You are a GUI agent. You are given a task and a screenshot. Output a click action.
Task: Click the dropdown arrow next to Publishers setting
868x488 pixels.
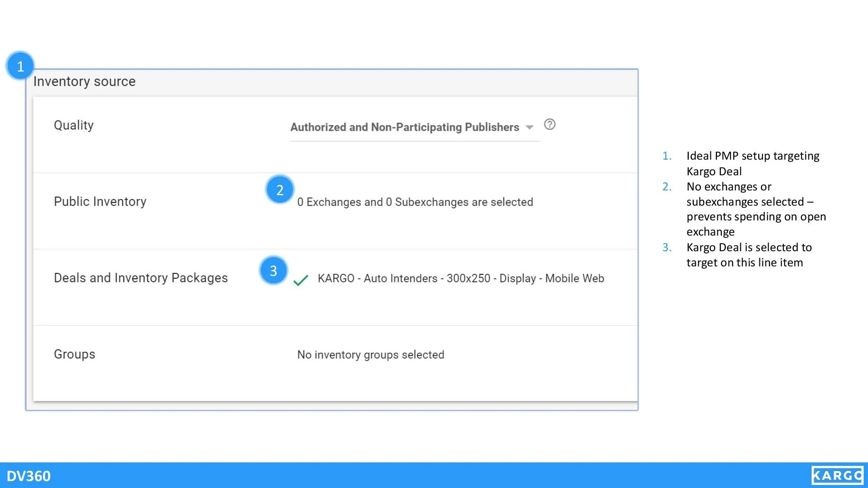click(530, 127)
